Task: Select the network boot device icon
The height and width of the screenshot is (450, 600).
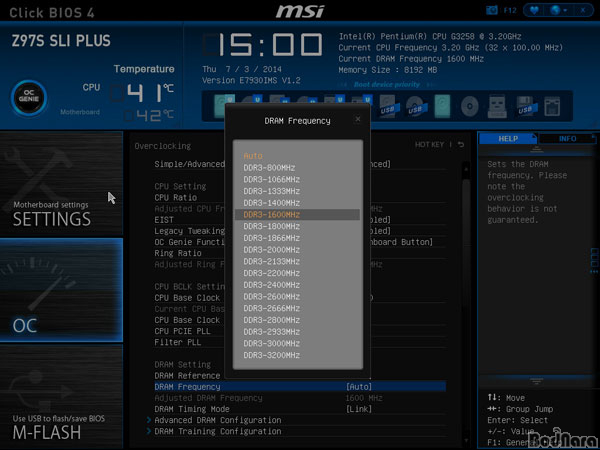Action: pyautogui.click(x=552, y=106)
